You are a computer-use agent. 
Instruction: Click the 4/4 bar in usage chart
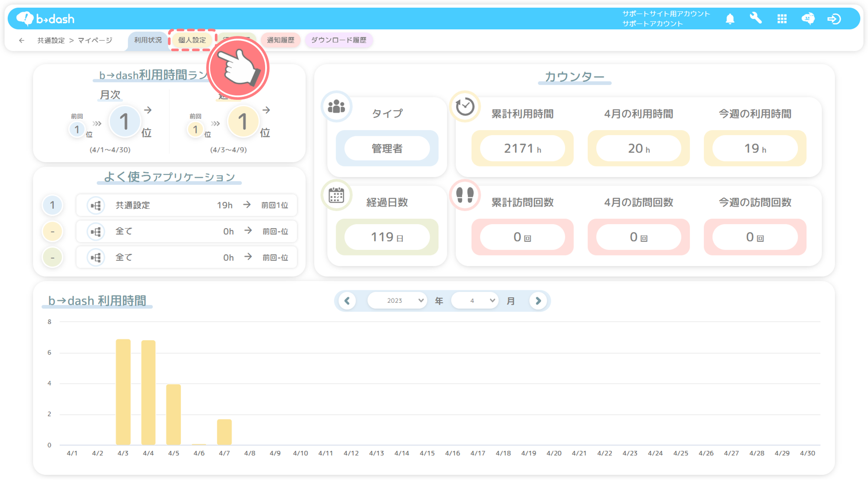pos(148,393)
